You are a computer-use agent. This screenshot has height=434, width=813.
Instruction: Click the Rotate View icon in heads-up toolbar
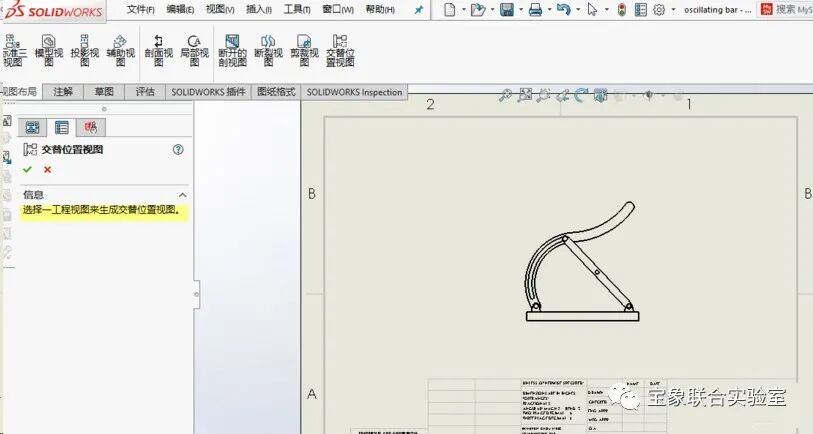coord(581,95)
